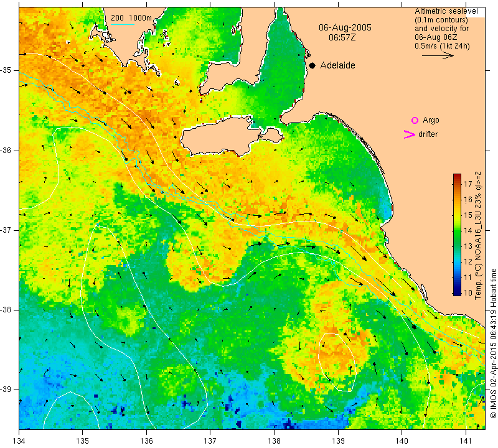Click the Adelaide label
The image size is (498, 448).
pos(337,65)
